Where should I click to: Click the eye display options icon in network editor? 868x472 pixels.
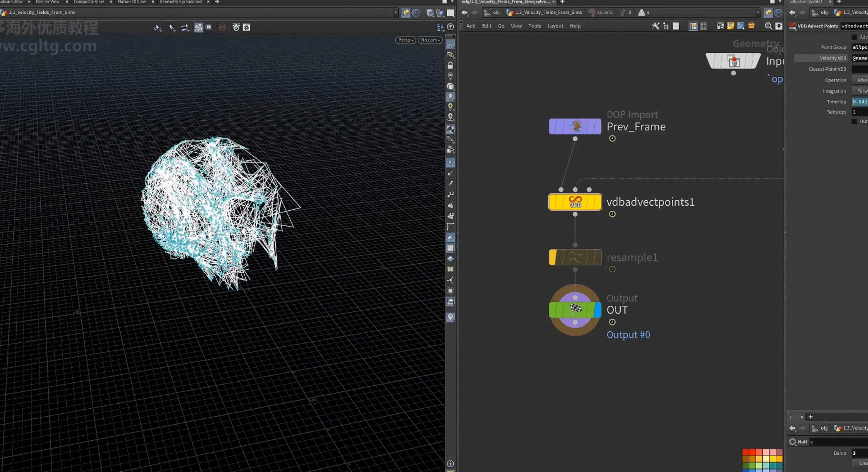pos(779,26)
